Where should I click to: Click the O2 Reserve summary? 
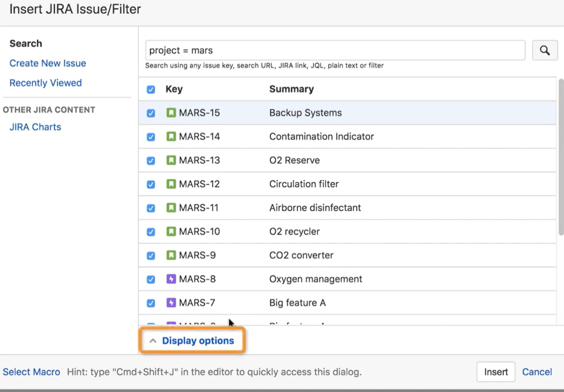click(x=294, y=160)
